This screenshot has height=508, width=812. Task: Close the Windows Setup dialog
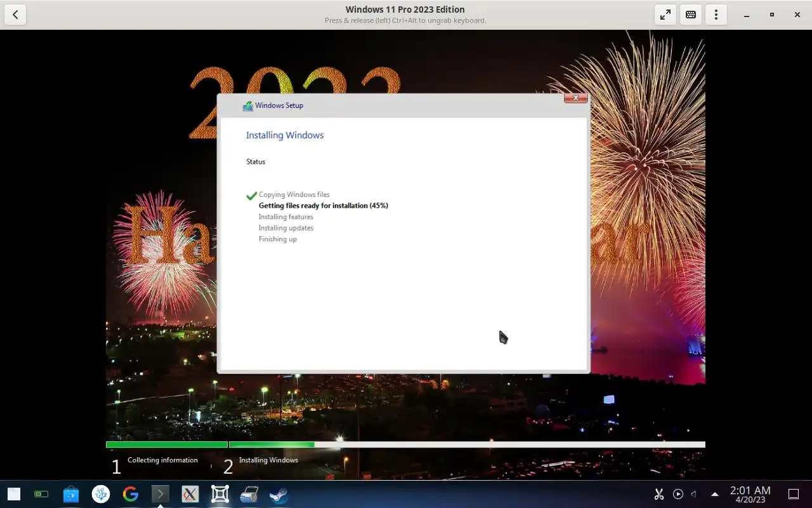575,98
